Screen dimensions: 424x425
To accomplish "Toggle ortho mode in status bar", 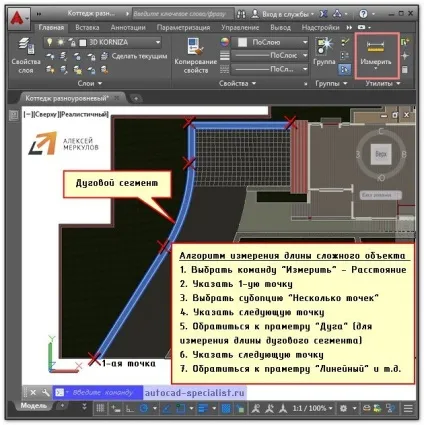I will (x=130, y=408).
